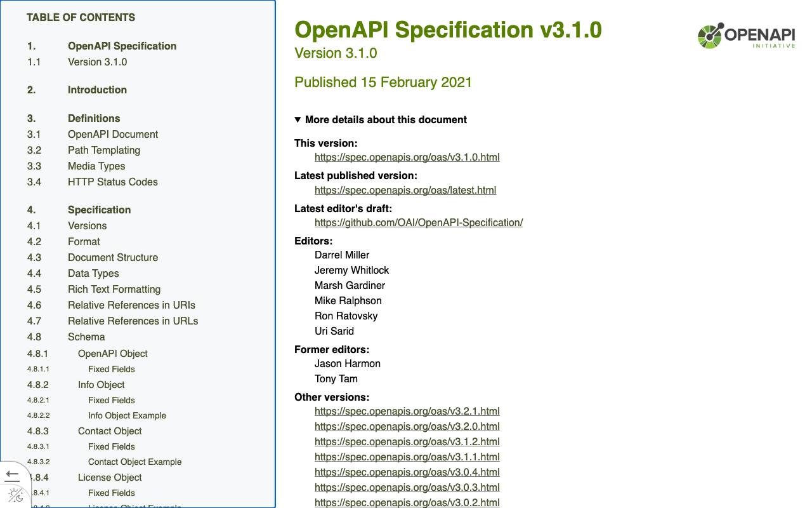Screen dimensions: 812x508
Task: Select section 3.3 Media Types
Action: pos(76,166)
